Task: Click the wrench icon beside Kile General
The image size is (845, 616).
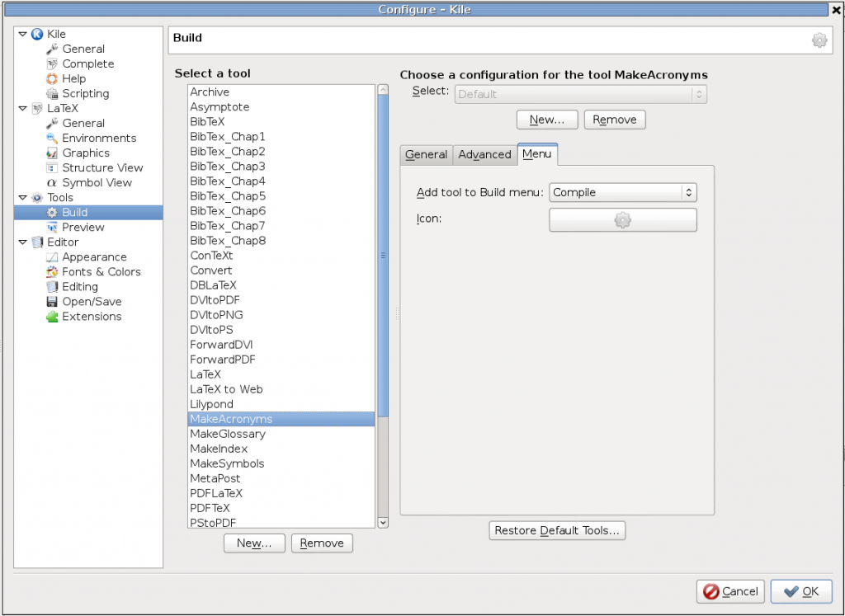Action: 52,49
